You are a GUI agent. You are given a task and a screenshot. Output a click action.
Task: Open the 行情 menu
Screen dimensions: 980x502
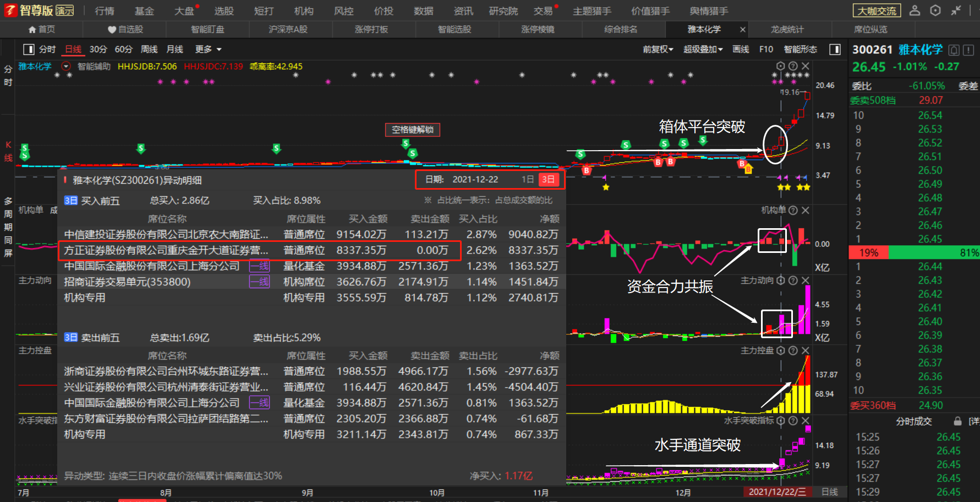[105, 11]
